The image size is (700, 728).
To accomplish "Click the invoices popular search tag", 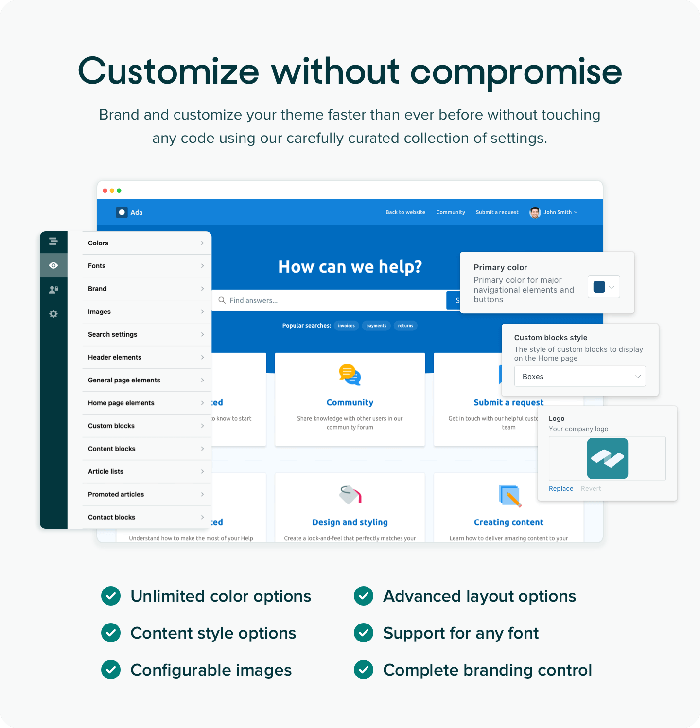I will pos(347,326).
